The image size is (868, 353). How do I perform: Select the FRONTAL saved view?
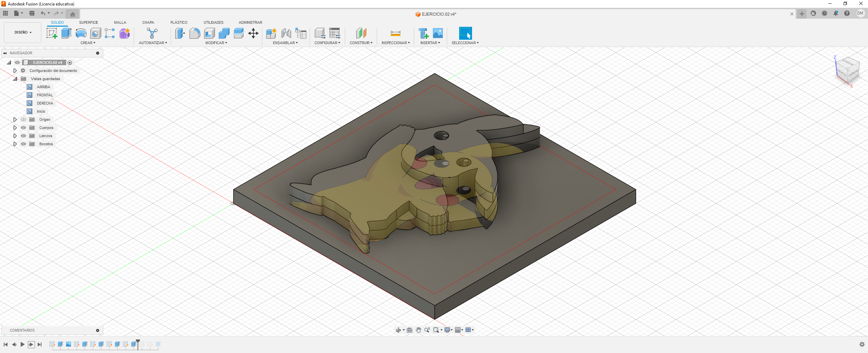tap(45, 95)
